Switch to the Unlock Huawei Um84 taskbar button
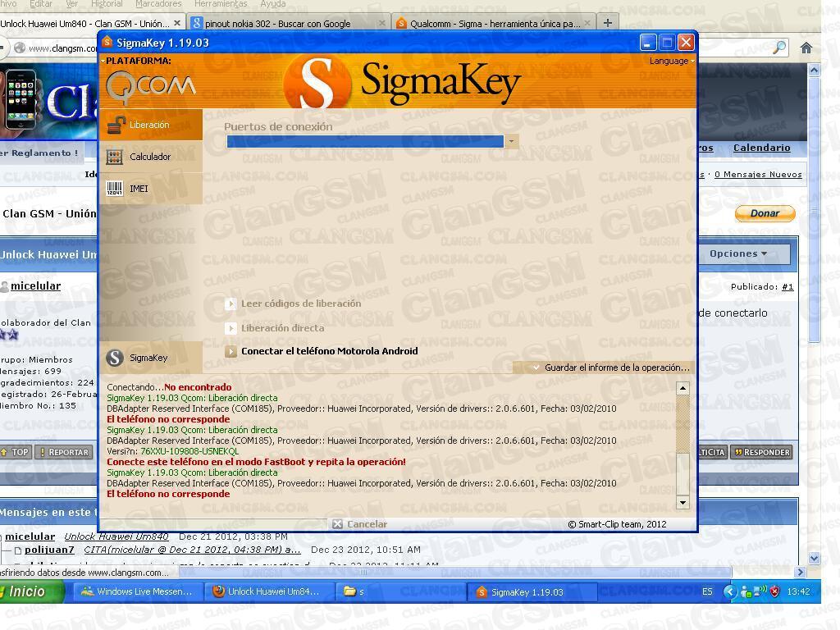The height and width of the screenshot is (630, 840). 270,592
